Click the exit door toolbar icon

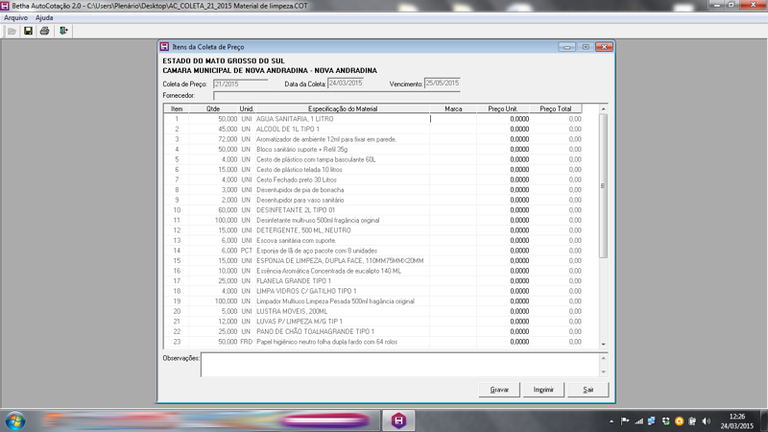[63, 31]
